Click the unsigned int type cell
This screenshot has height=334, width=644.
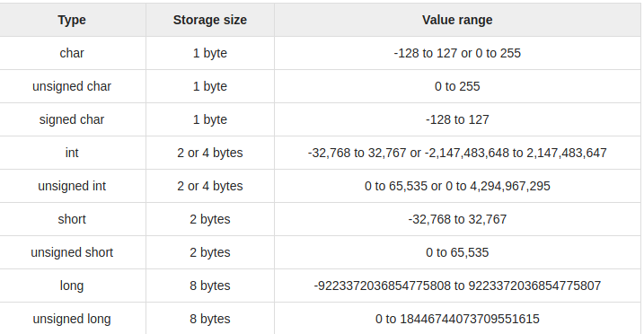[72, 186]
